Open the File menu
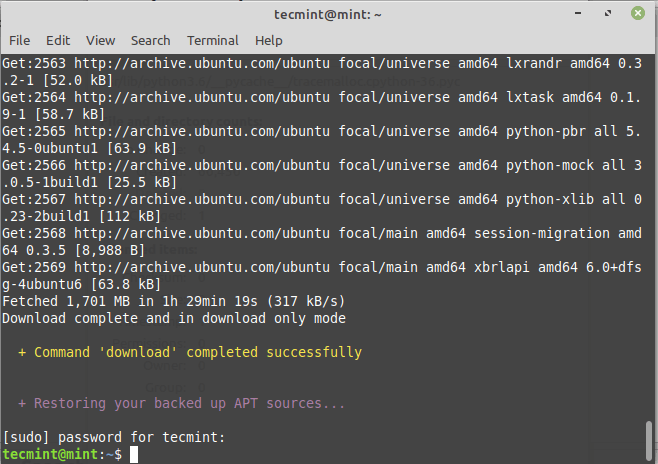Screen dimensions: 658x464 click(20, 40)
